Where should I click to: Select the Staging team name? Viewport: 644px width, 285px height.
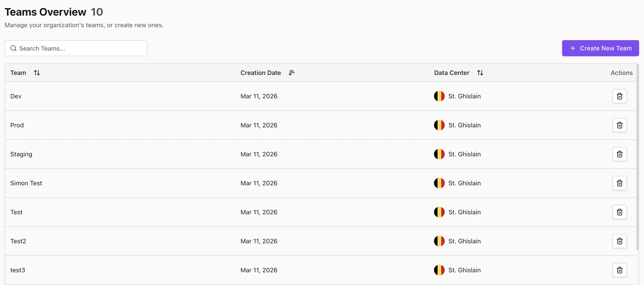[x=21, y=154]
